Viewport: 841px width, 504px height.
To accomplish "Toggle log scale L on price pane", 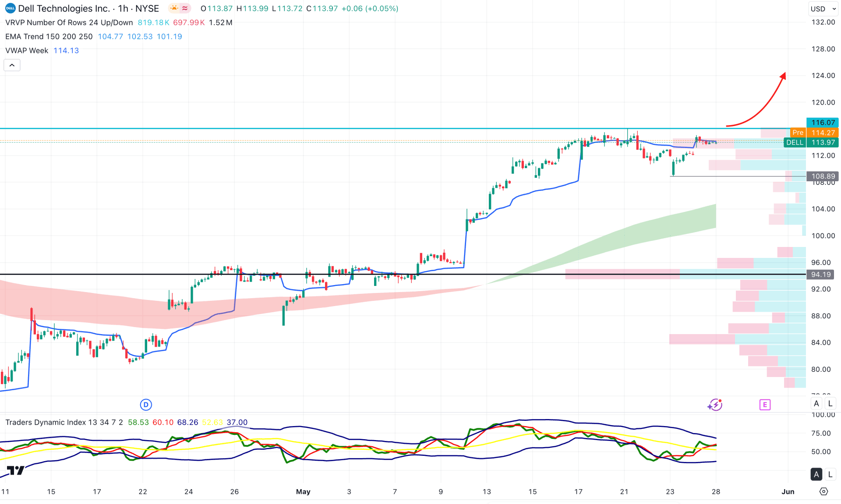I will click(x=830, y=404).
